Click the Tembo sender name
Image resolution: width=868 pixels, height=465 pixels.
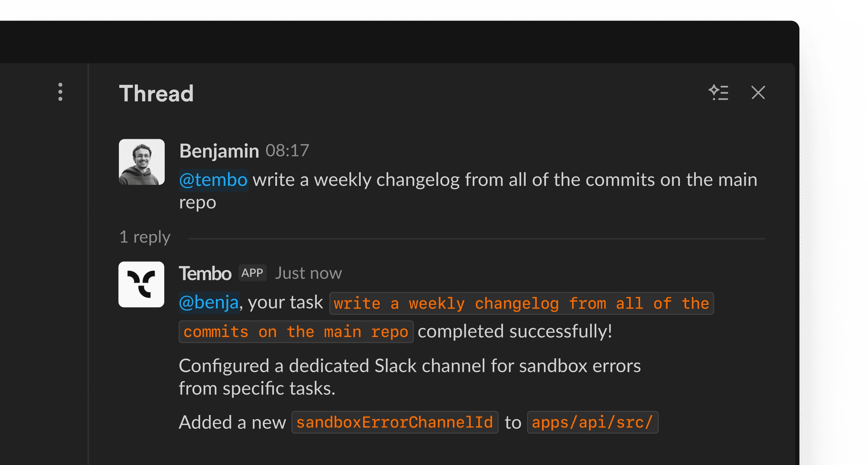tap(205, 273)
